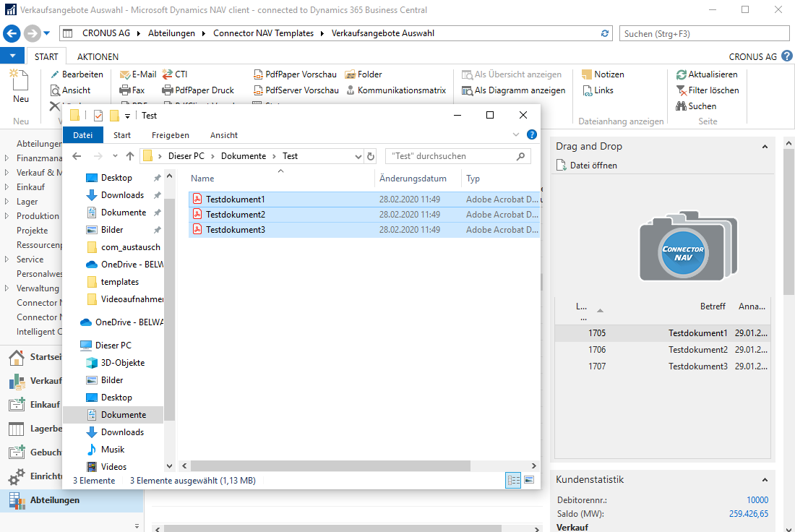Open the NAV application menu dropdown
795x532 pixels.
tap(13, 56)
